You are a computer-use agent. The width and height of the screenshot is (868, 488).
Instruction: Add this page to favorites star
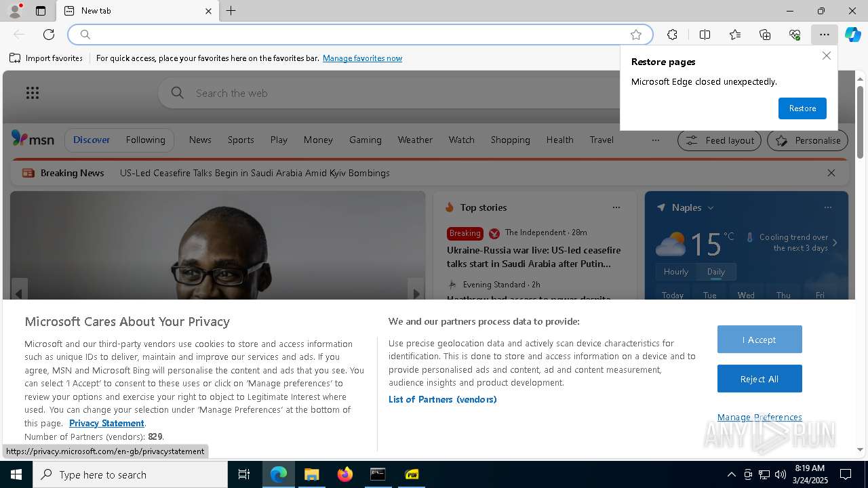point(636,35)
